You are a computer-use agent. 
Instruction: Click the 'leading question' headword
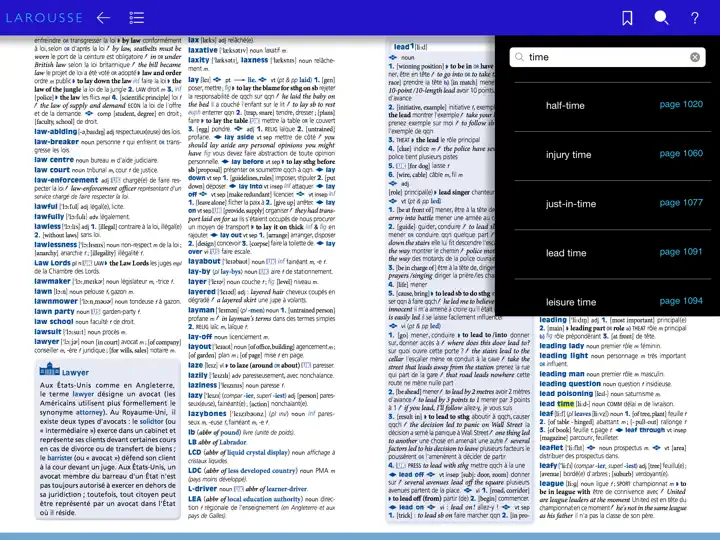570,383
